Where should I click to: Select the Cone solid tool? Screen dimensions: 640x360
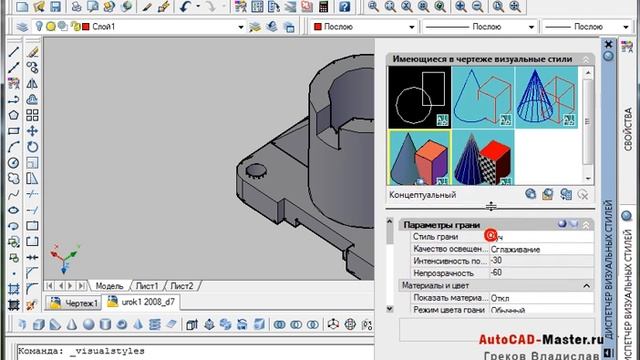pyautogui.click(x=72, y=324)
